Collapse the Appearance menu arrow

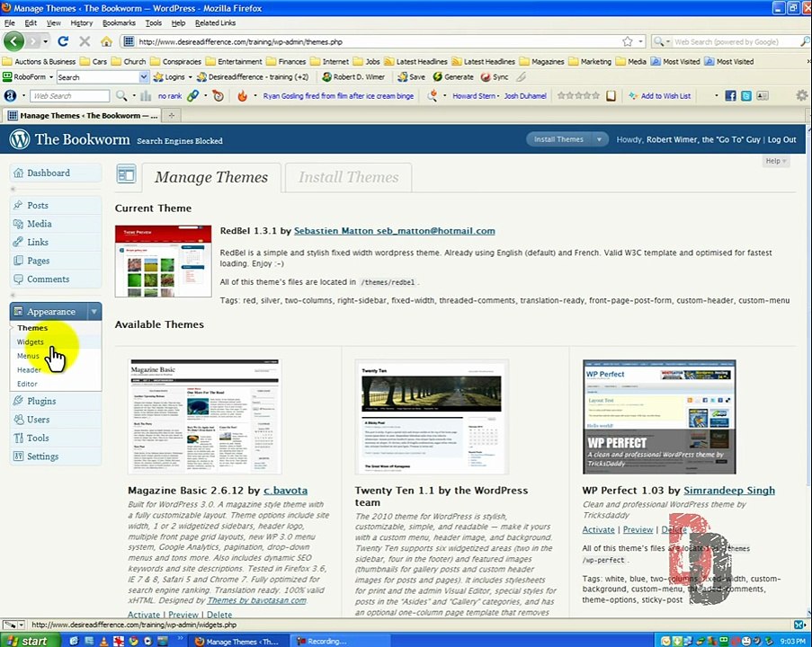(94, 312)
